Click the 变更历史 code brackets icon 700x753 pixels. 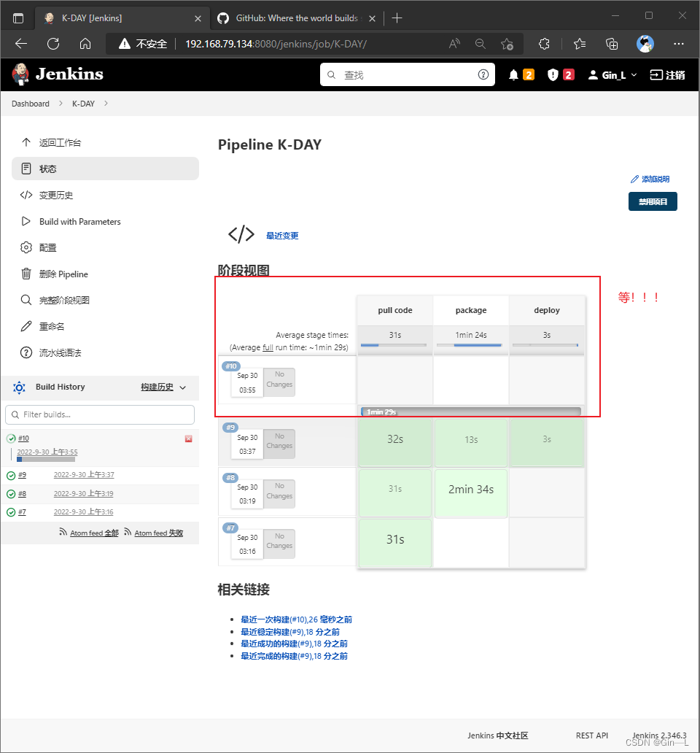point(26,195)
